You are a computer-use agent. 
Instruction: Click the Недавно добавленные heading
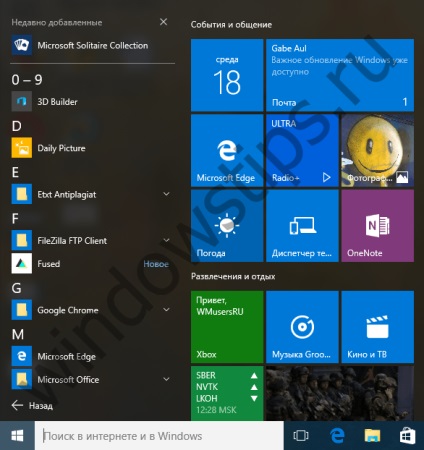point(57,23)
